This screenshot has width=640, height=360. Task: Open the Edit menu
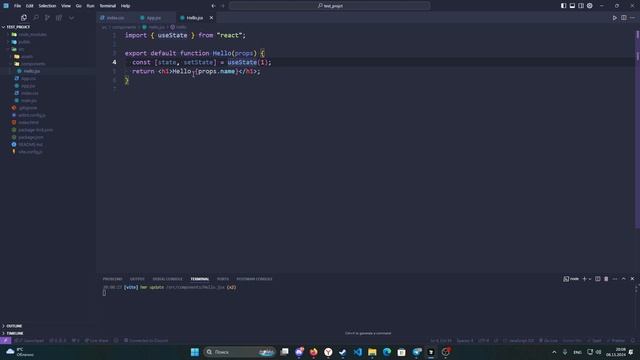point(29,6)
